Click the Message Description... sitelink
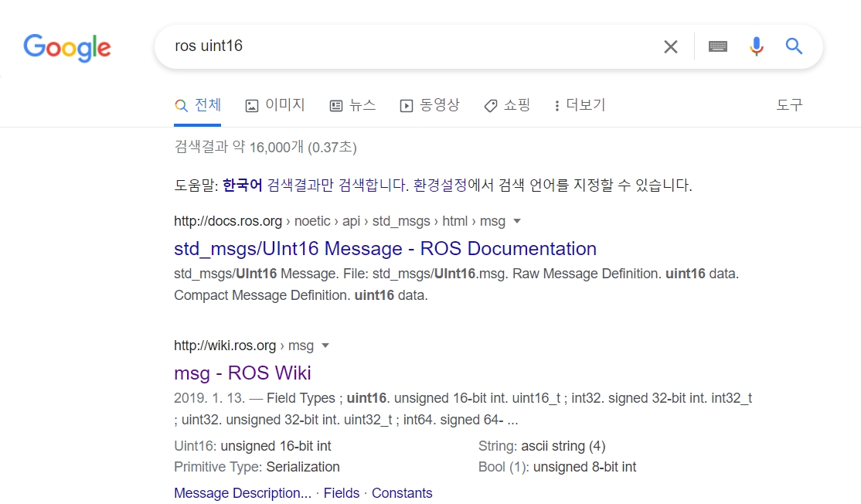 [x=243, y=493]
